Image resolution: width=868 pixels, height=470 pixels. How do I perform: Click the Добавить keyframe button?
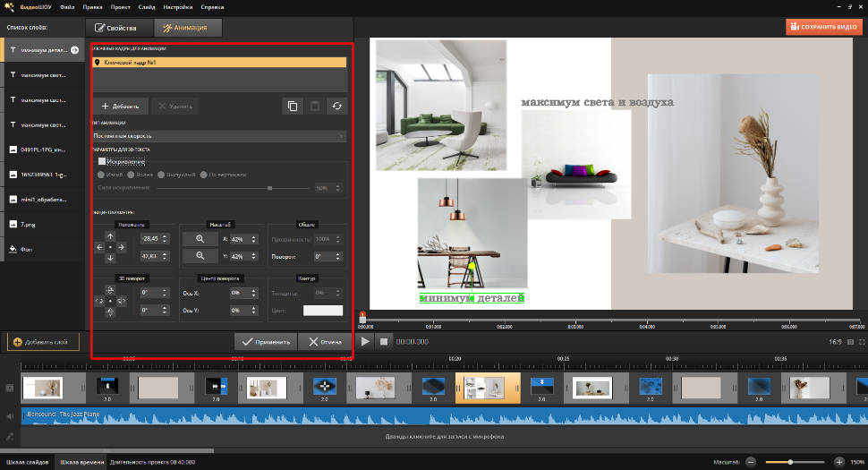point(121,106)
